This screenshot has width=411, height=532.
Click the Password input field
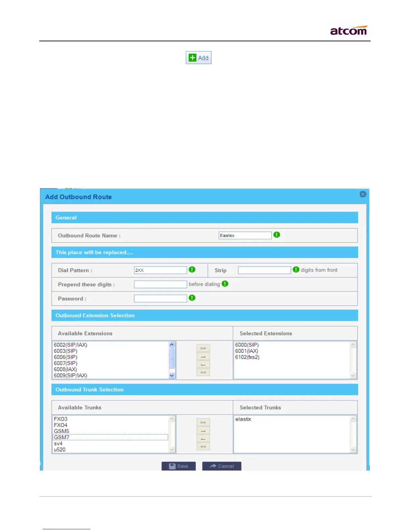point(161,299)
